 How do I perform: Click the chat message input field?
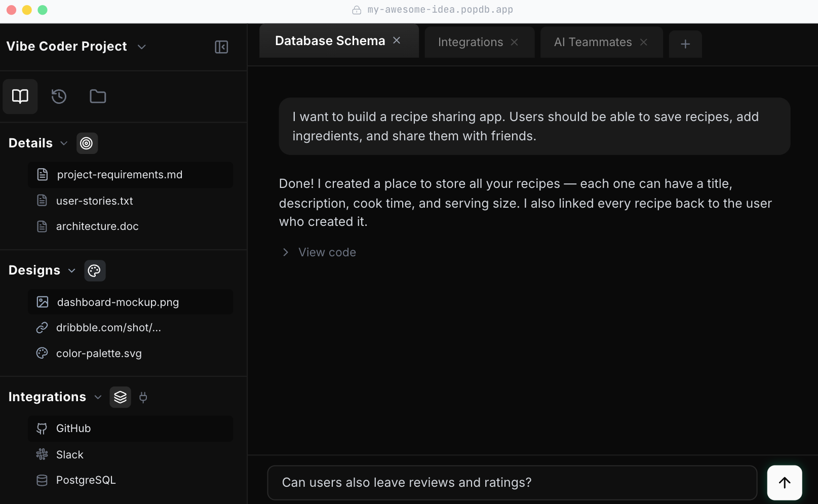[512, 482]
